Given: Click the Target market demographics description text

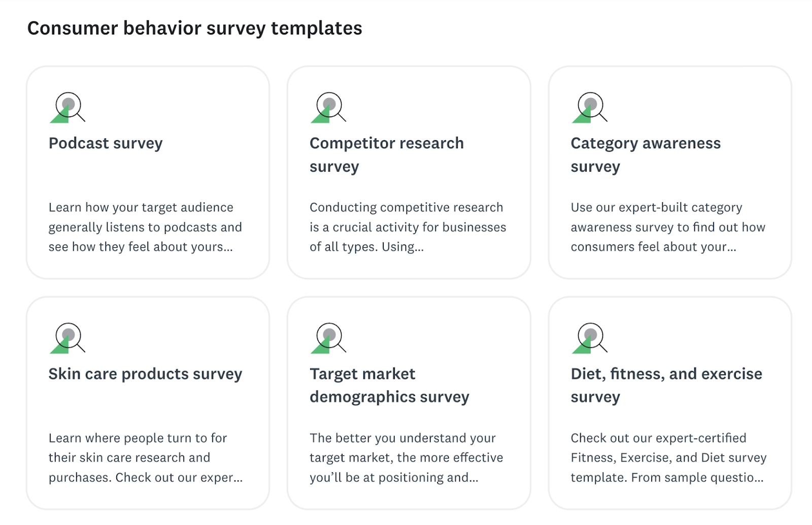Looking at the screenshot, I should pyautogui.click(x=406, y=457).
